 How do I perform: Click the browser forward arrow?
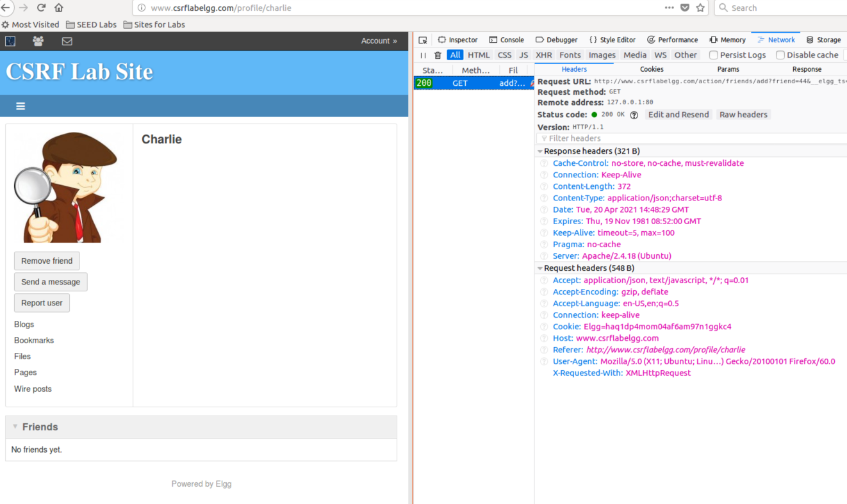(x=23, y=8)
